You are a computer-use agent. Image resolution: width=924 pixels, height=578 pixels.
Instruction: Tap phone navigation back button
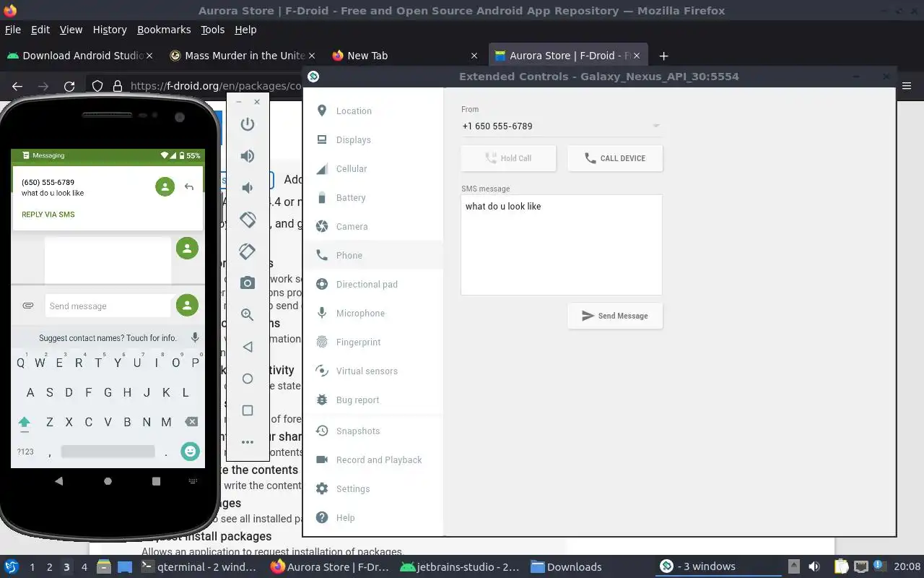coord(59,481)
